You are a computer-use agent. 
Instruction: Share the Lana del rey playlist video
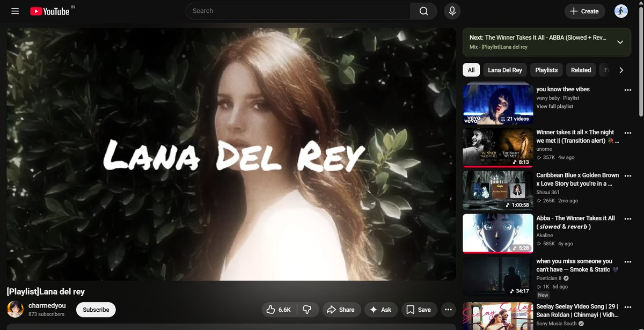coord(341,310)
